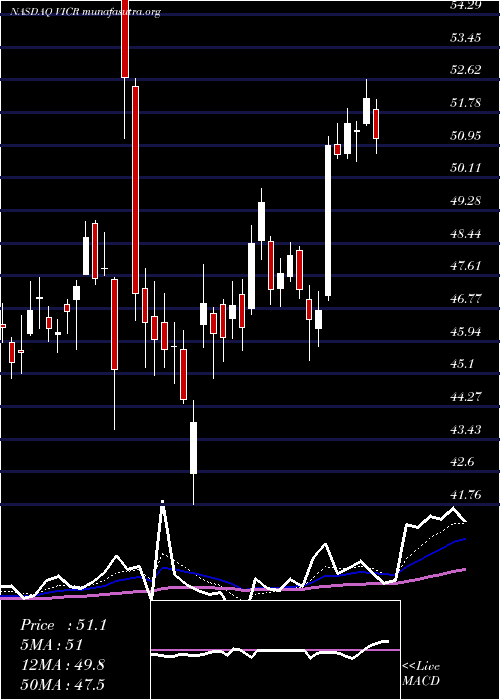Select the 47.61 price axis label
Viewport: 500px width, 700px height.
pos(466,266)
